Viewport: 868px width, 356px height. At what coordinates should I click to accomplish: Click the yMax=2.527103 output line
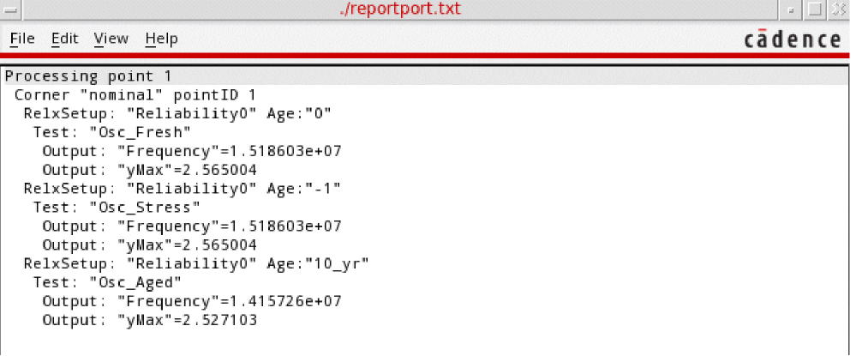149,320
